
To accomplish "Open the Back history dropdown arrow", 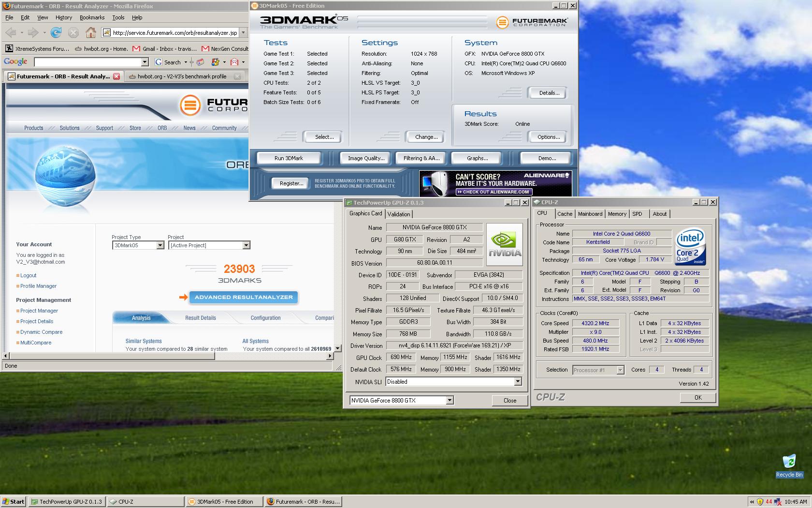I will pyautogui.click(x=22, y=33).
